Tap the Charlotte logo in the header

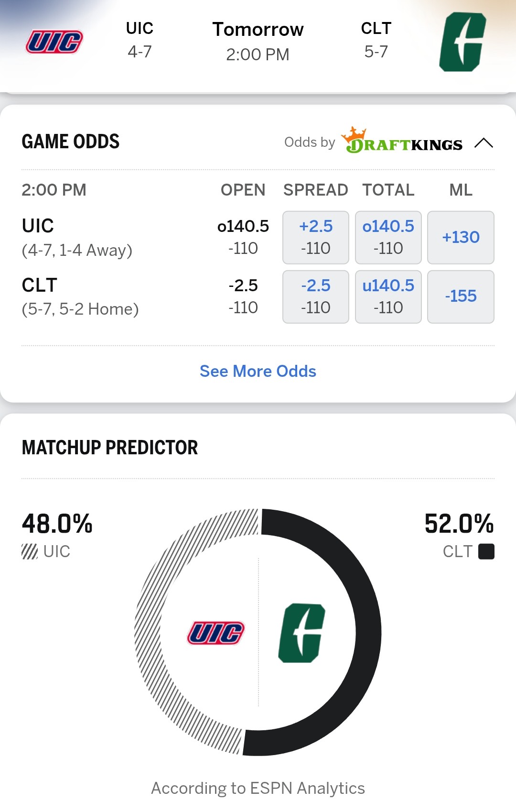pyautogui.click(x=462, y=42)
